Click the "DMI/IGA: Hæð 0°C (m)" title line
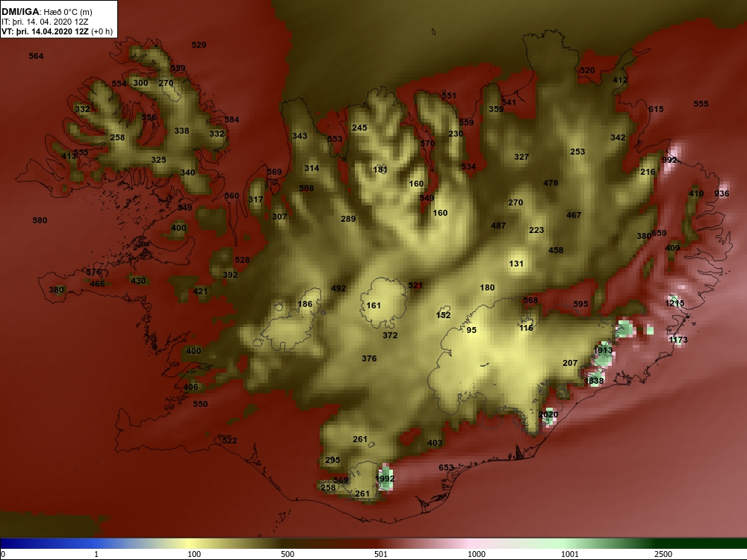Screen dimensions: 747x560 (x=47, y=12)
